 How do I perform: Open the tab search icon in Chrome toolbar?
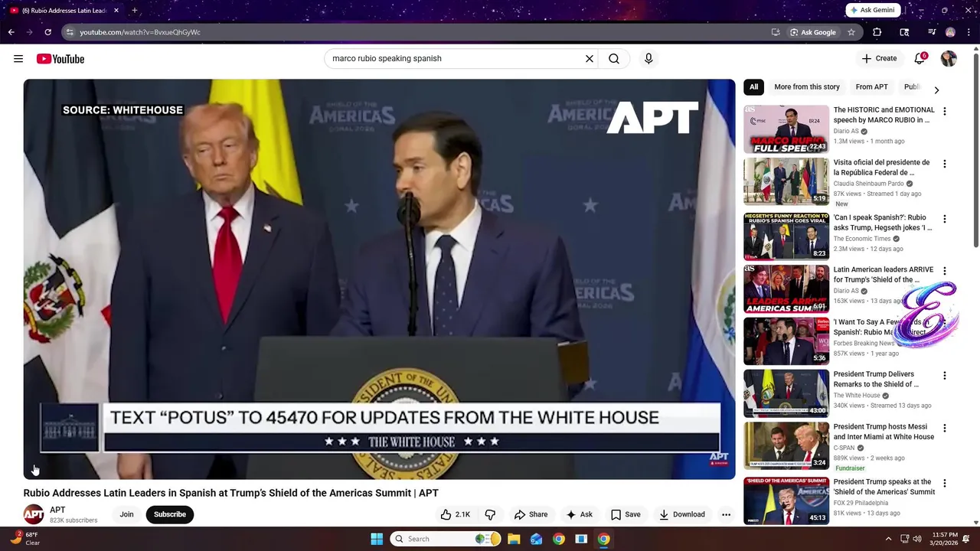[904, 32]
